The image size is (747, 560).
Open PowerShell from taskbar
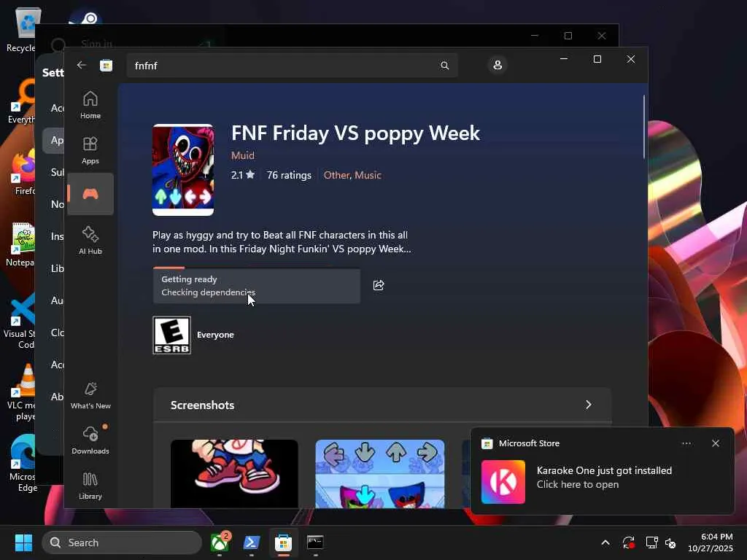pyautogui.click(x=252, y=542)
